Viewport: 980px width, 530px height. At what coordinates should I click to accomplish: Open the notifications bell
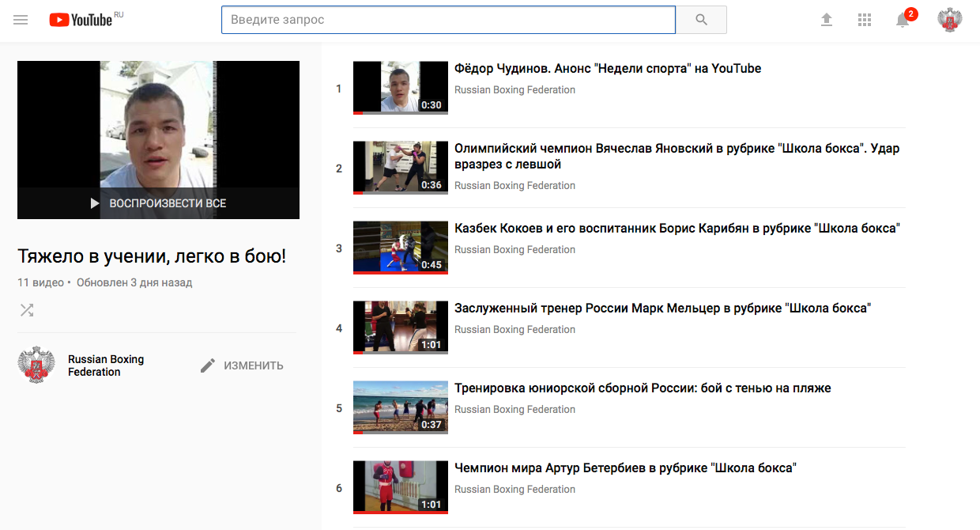pos(903,21)
